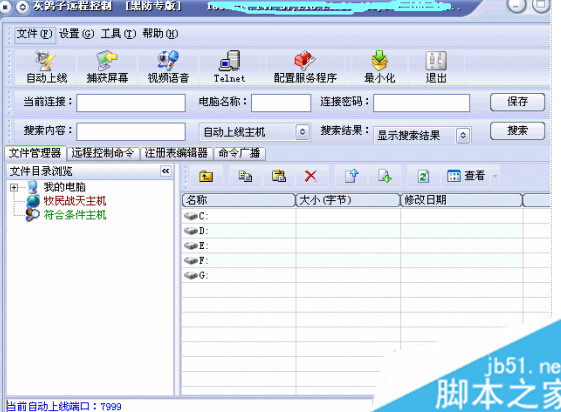Sort by 大小(字节) column header
Image resolution: width=561 pixels, height=412 pixels.
click(348, 200)
